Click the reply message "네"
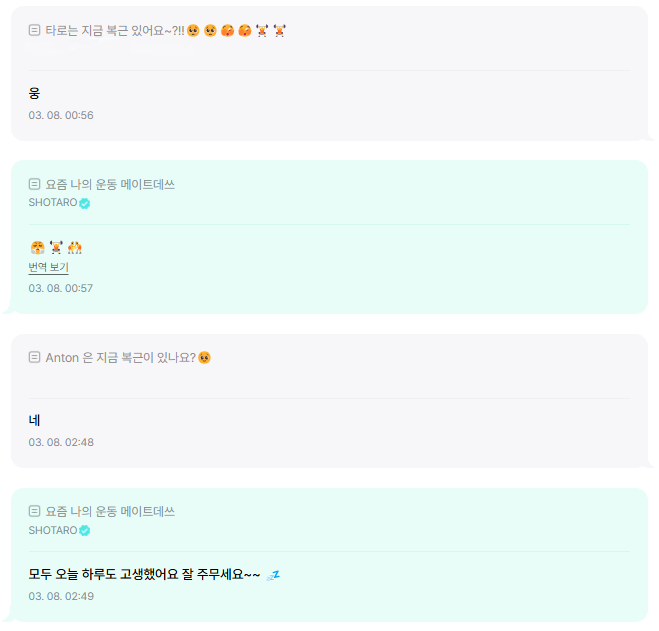659x631 pixels. [x=34, y=420]
